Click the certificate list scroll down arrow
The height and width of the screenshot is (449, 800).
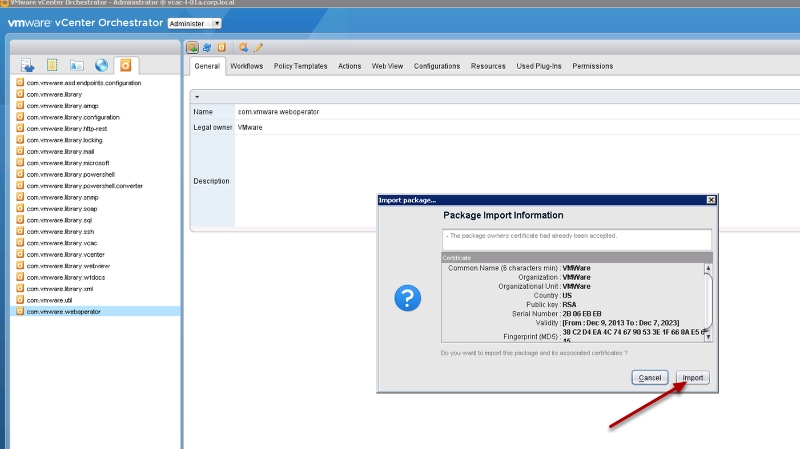coord(708,337)
